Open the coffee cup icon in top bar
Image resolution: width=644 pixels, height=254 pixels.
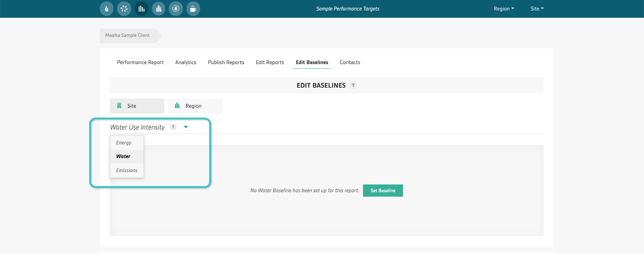click(x=193, y=9)
